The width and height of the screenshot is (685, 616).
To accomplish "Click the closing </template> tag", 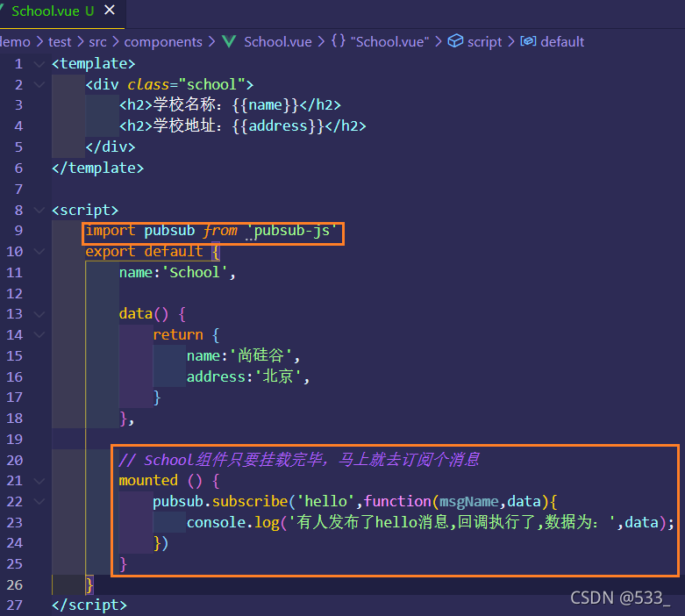I will coord(97,168).
